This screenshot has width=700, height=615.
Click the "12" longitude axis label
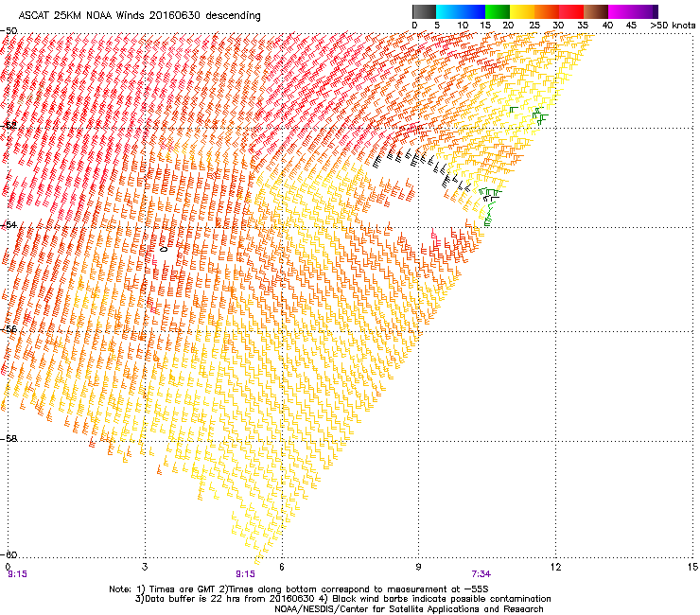[555, 567]
